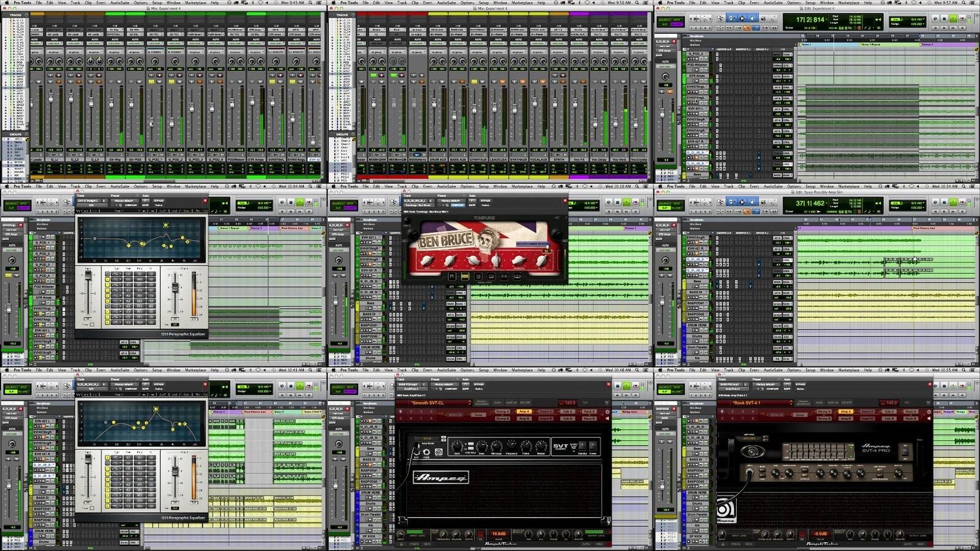Open the TRACKS list menu in top-left Mix window
This screenshot has height=551, width=980.
click(x=26, y=15)
